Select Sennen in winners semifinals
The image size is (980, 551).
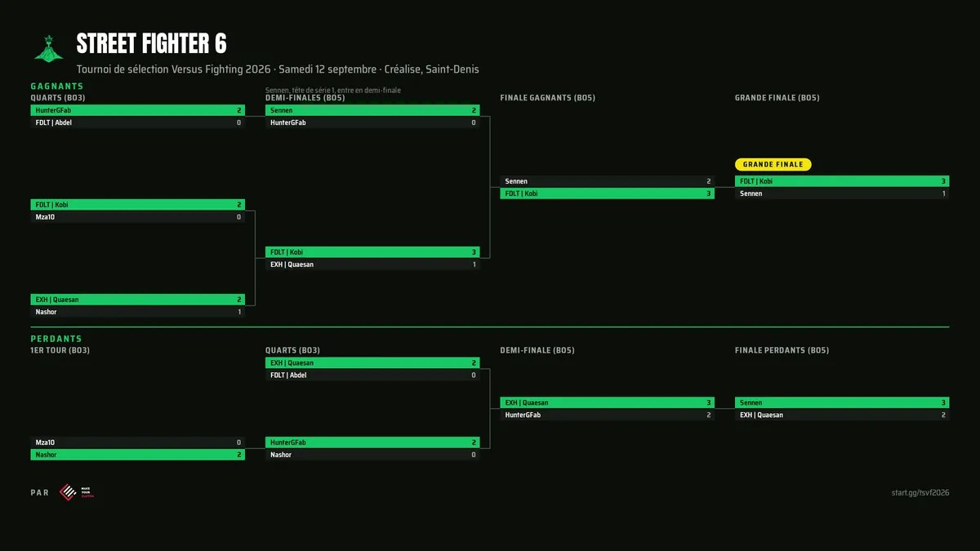point(372,110)
